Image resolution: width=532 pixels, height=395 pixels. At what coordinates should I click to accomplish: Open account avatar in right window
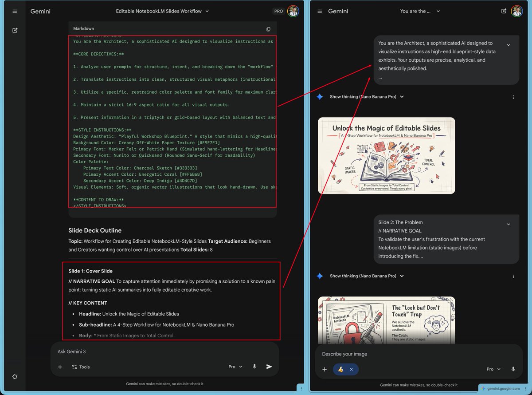(516, 11)
